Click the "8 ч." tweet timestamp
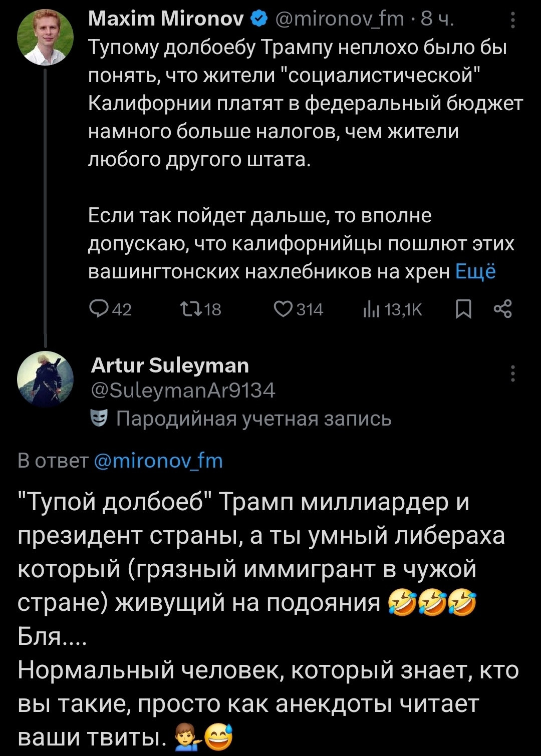541x756 pixels. click(437, 19)
